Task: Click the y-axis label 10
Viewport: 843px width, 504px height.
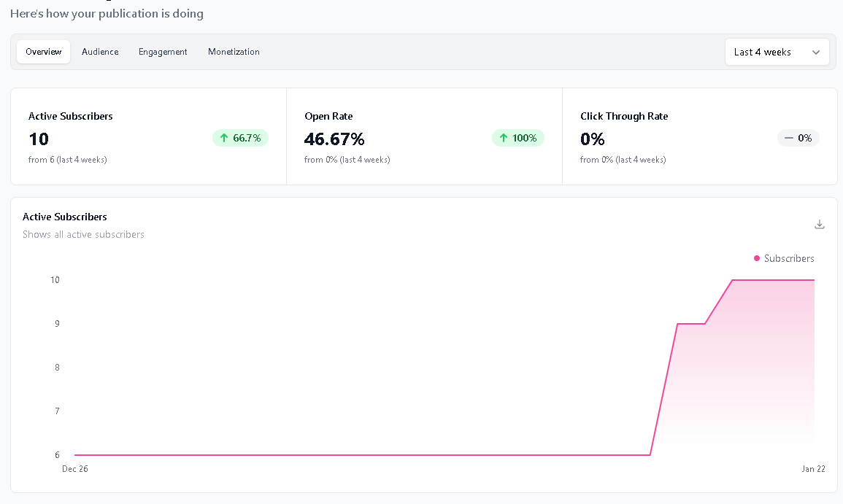Action: pyautogui.click(x=55, y=280)
